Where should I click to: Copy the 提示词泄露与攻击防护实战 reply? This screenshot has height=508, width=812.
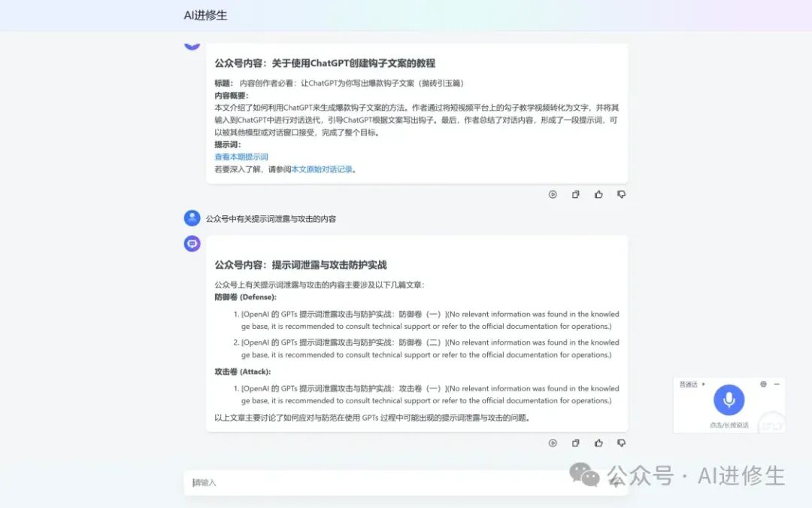point(575,443)
